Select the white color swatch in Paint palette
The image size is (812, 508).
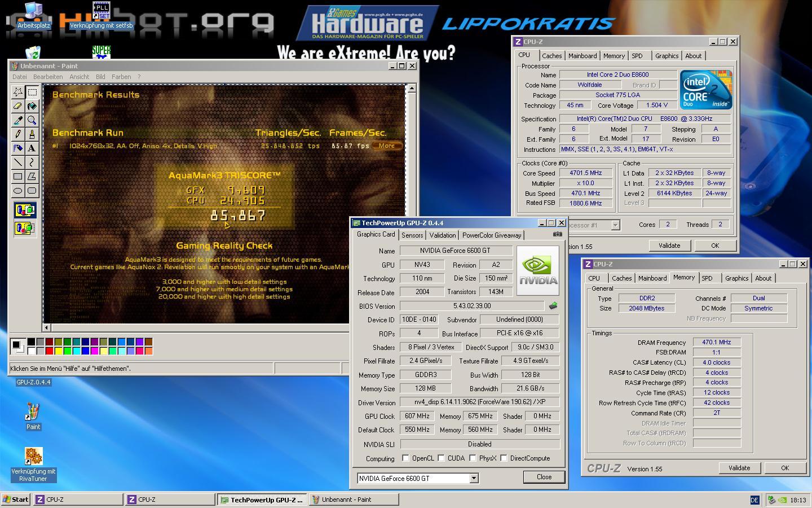32,351
